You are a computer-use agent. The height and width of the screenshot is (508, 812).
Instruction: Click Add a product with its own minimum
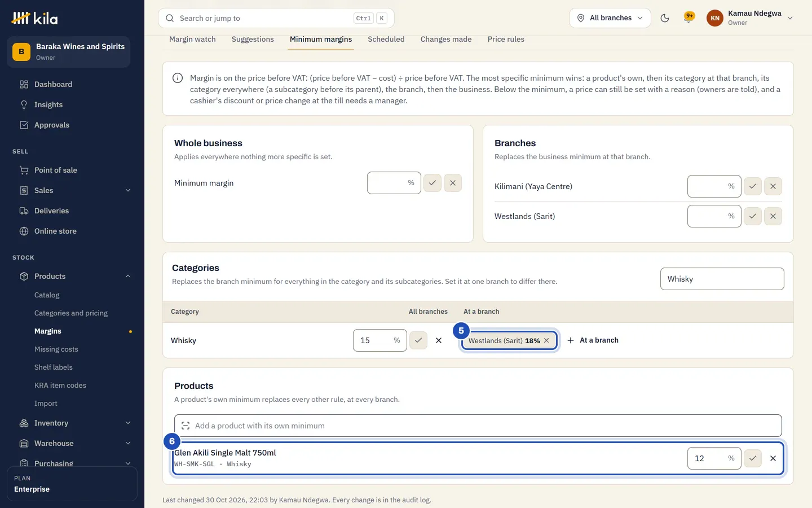point(478,426)
